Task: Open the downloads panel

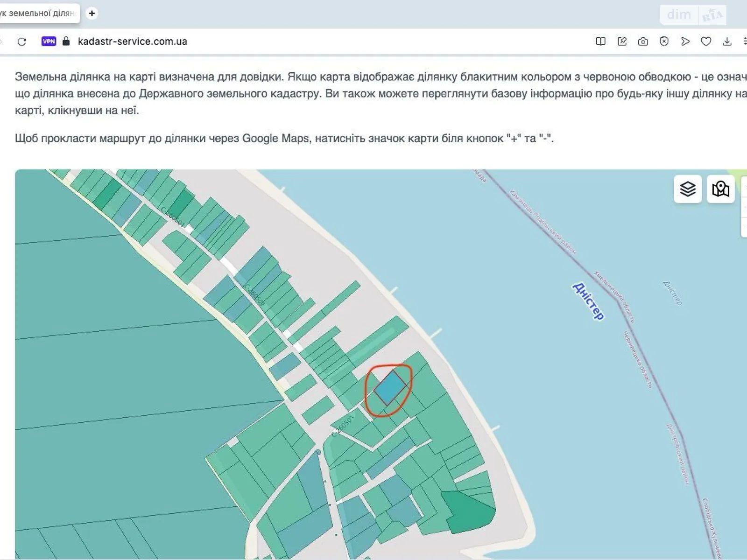Action: pyautogui.click(x=727, y=42)
